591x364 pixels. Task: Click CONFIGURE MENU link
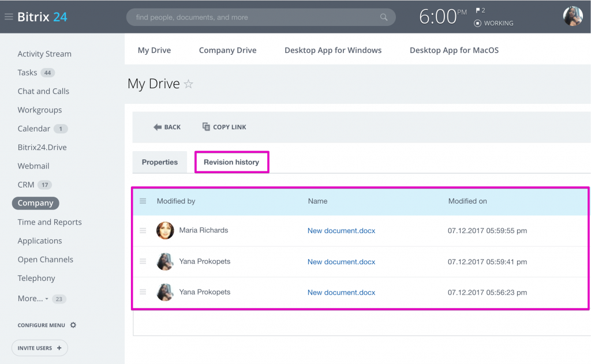[41, 325]
